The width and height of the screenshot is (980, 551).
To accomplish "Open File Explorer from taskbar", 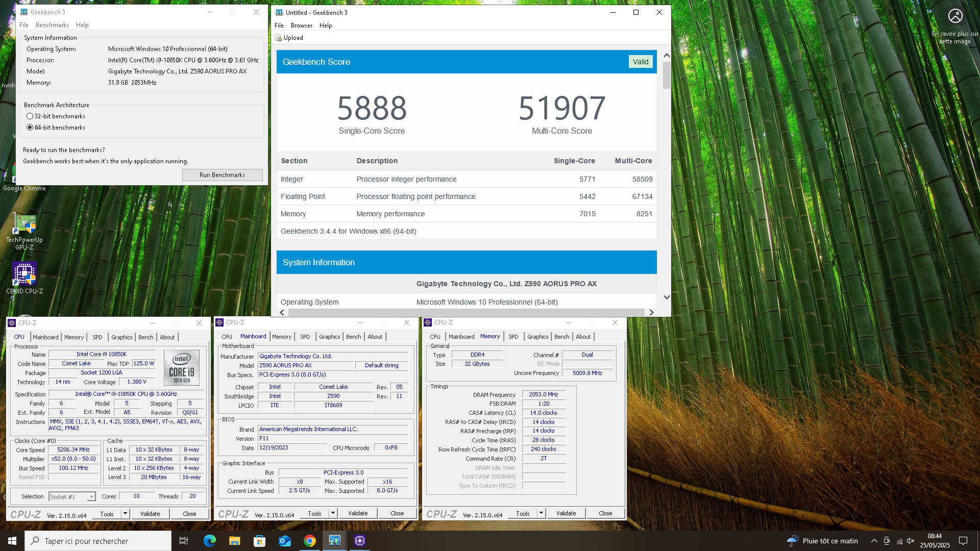I will coord(234,541).
